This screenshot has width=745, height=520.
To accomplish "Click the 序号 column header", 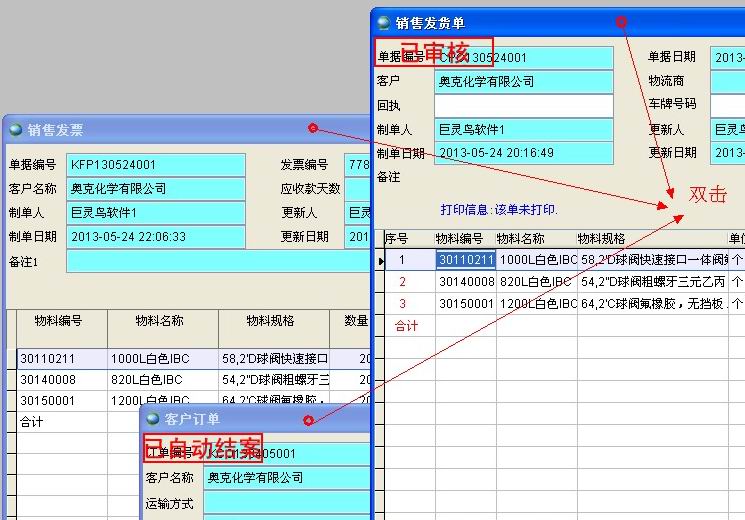I will (x=398, y=238).
